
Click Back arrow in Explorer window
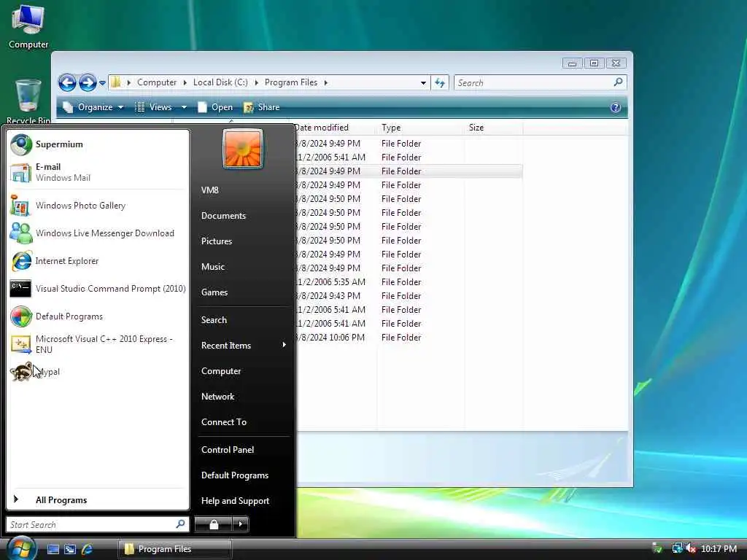[x=67, y=83]
